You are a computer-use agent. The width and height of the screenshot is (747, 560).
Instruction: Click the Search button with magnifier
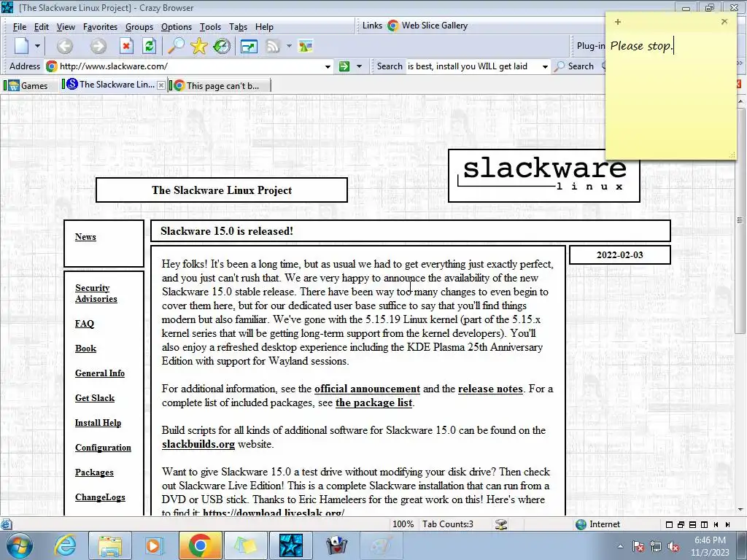(575, 66)
